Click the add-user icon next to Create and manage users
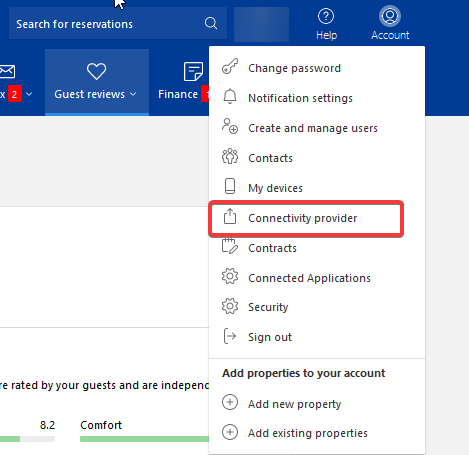Viewport: 469px width, 455px height. (230, 126)
